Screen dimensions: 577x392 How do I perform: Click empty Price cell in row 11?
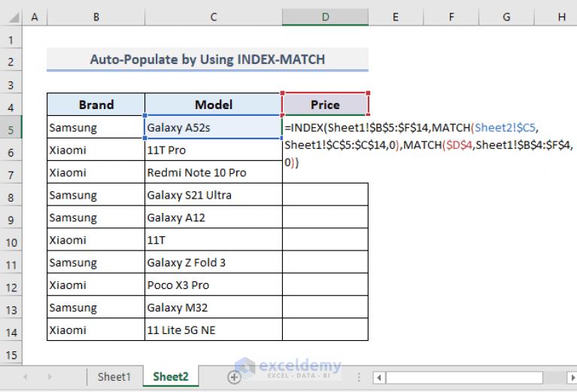tap(325, 262)
